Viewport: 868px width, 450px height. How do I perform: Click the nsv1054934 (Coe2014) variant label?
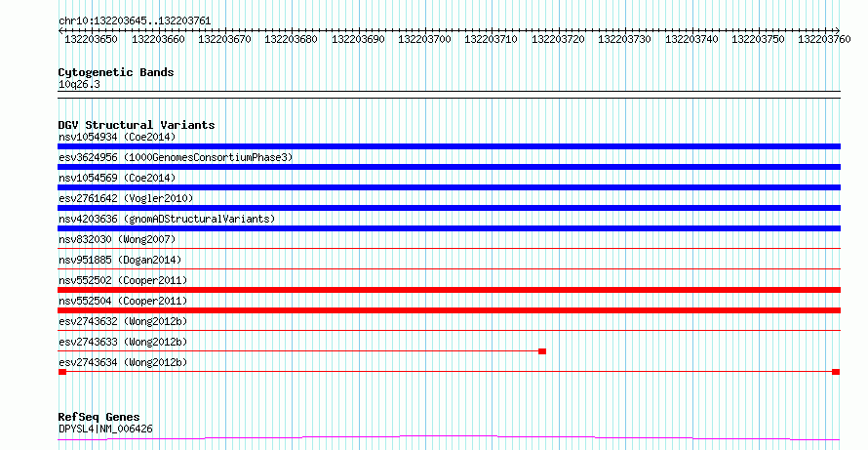click(117, 137)
